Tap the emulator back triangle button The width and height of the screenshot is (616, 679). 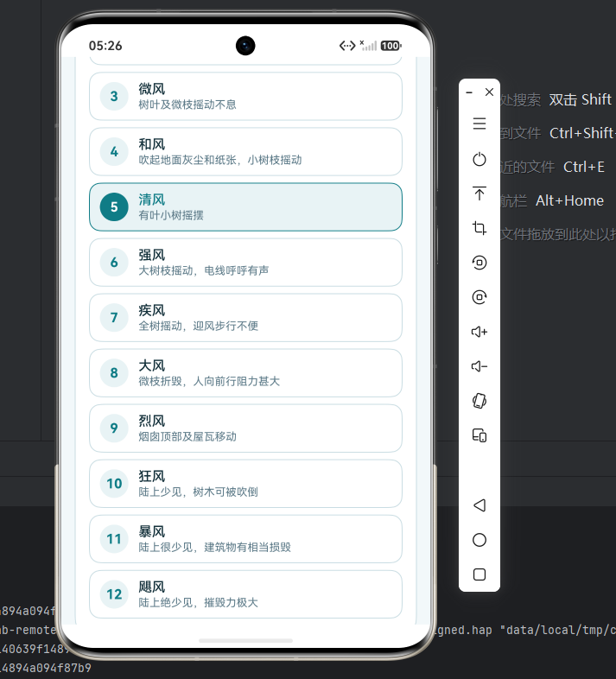(x=479, y=505)
